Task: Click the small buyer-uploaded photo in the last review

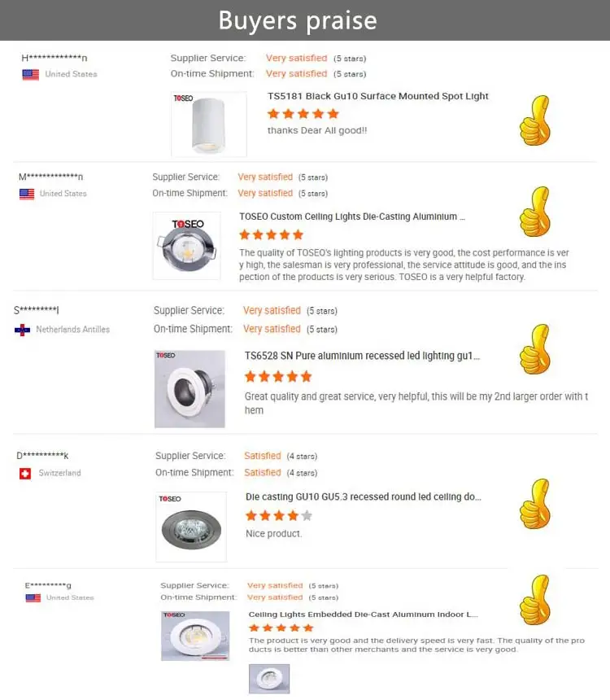Action: tap(268, 678)
